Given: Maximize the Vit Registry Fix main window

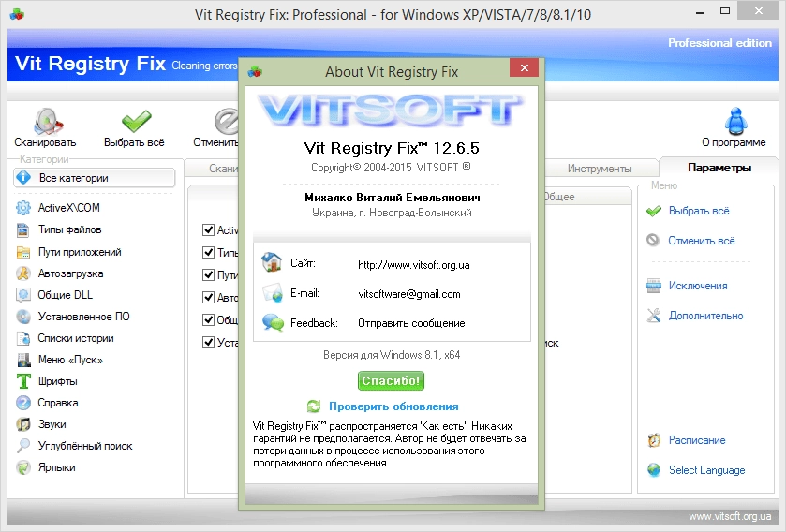Looking at the screenshot, I should pyautogui.click(x=725, y=11).
